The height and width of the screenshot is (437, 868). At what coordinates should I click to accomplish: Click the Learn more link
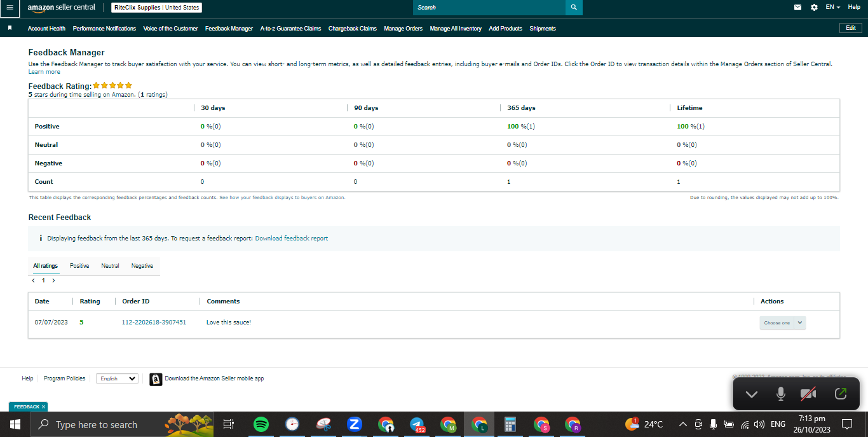tap(44, 72)
